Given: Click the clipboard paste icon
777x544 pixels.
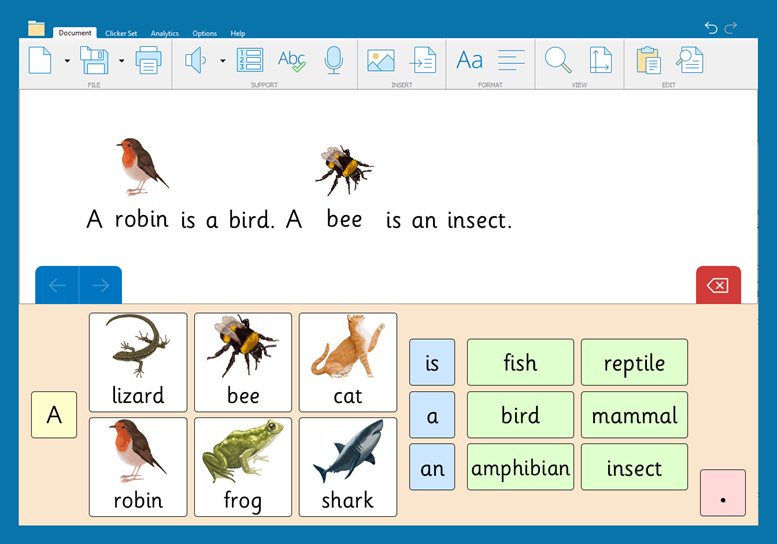Looking at the screenshot, I should (648, 61).
